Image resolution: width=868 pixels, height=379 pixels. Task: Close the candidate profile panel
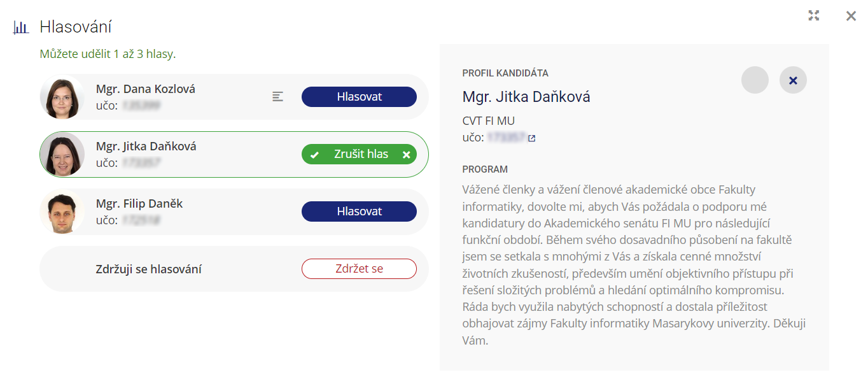point(793,81)
